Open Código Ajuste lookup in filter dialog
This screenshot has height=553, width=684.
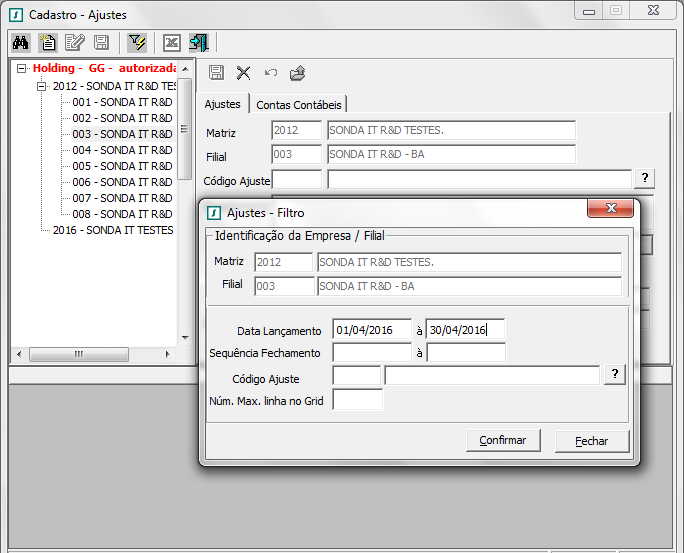616,374
